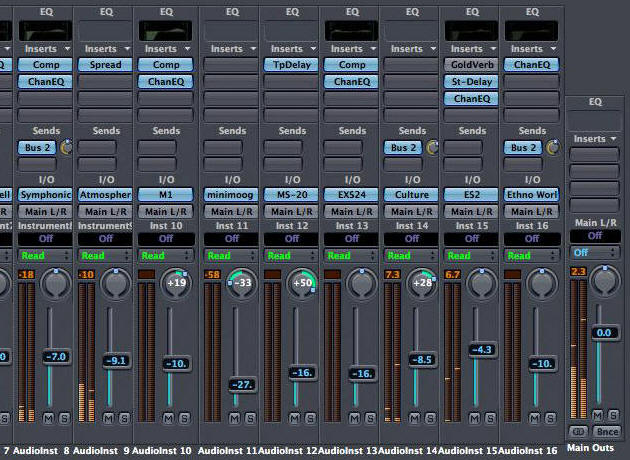Open the EQ thumbnail on AudioInst 8
Viewport: 630px width, 460px height.
point(45,31)
